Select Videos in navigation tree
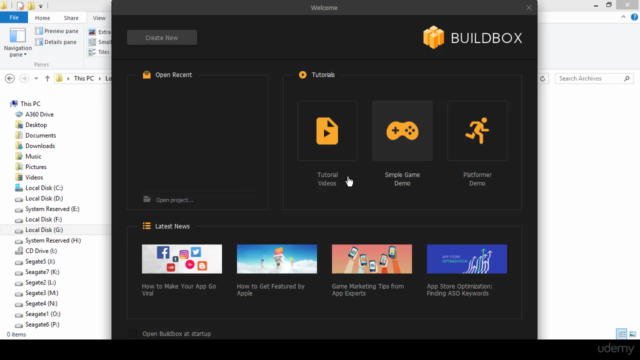Screen dimensions: 640x360 tap(34, 178)
